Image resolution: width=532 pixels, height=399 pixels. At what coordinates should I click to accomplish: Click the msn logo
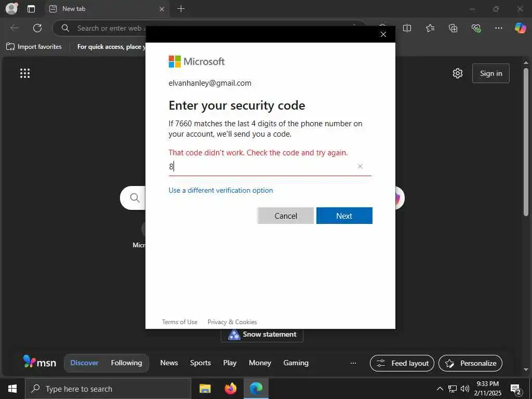click(39, 362)
